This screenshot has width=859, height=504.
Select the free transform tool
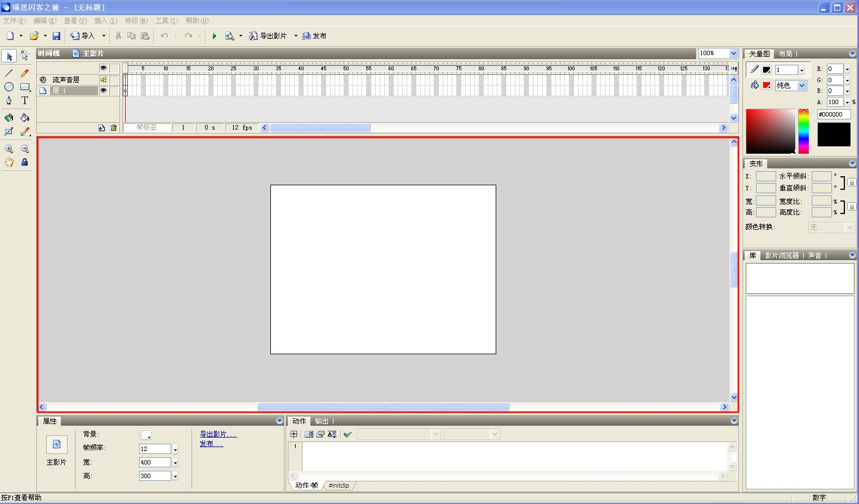tap(9, 132)
